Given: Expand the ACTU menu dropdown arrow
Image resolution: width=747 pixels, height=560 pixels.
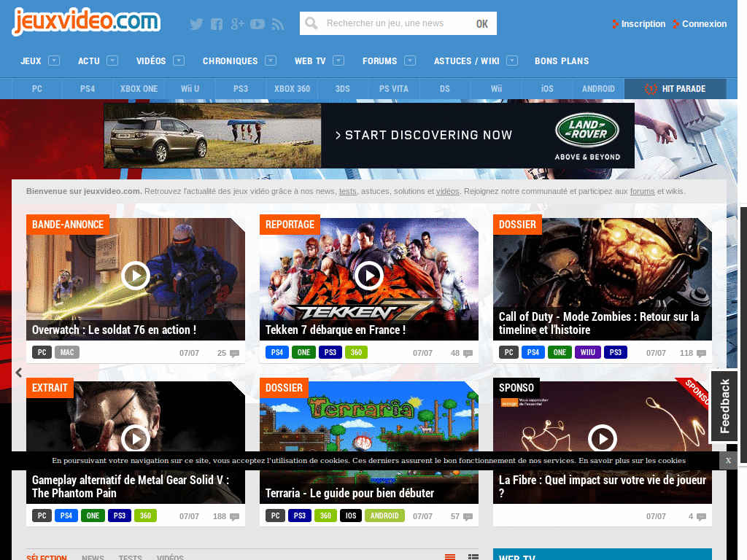Looking at the screenshot, I should coord(112,61).
